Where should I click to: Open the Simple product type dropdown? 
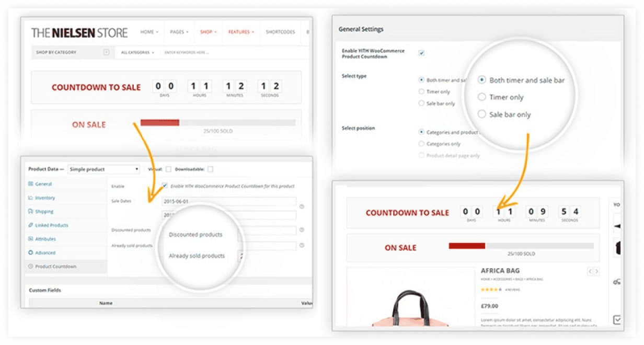tap(103, 169)
